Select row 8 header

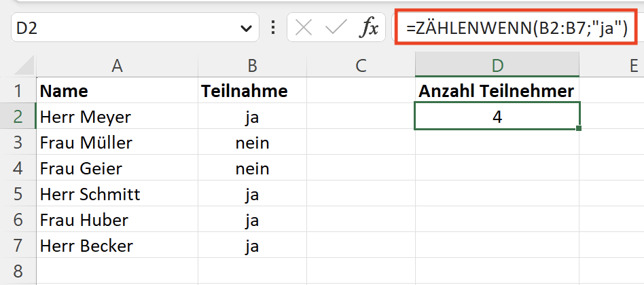(x=18, y=271)
